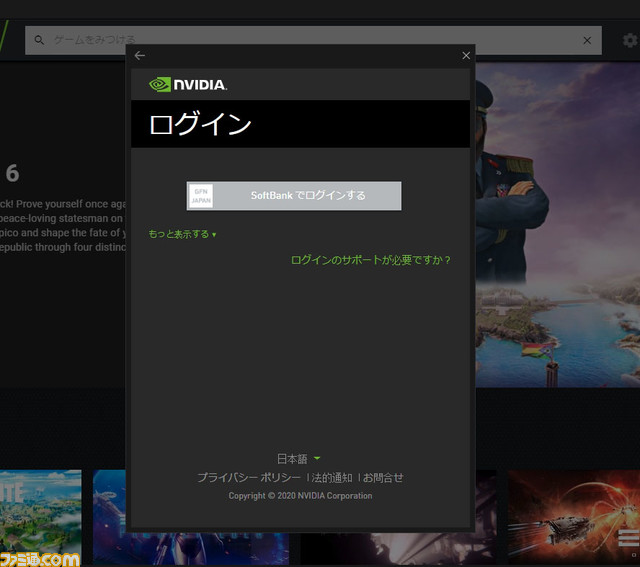The image size is (640, 567).
Task: Click the green arrow beside 日本語
Action: point(317,458)
